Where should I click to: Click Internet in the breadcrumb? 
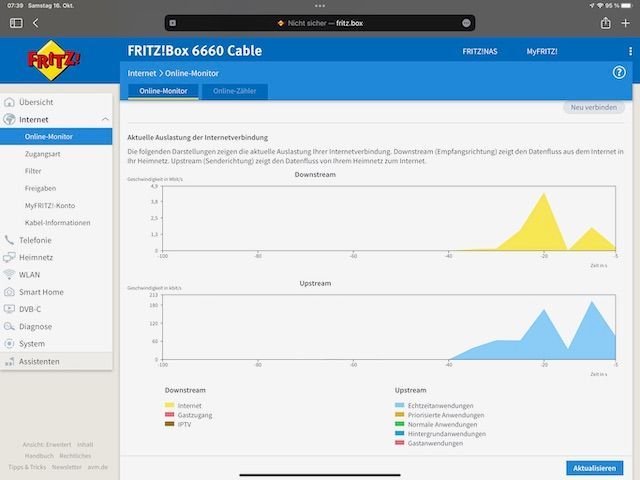click(x=142, y=73)
